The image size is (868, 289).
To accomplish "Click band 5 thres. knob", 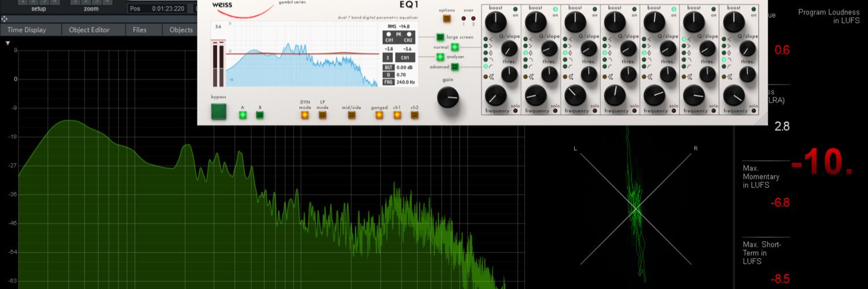I will (667, 74).
